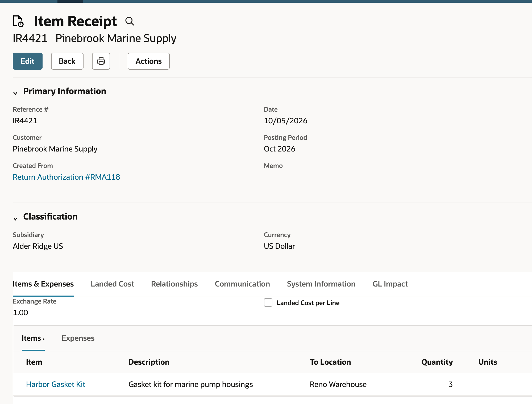The image size is (532, 404).
Task: Click the gasket kit description cell
Action: 190,384
